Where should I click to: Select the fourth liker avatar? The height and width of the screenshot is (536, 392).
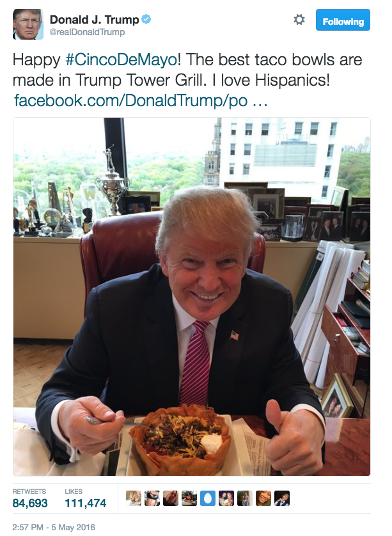pos(189,498)
